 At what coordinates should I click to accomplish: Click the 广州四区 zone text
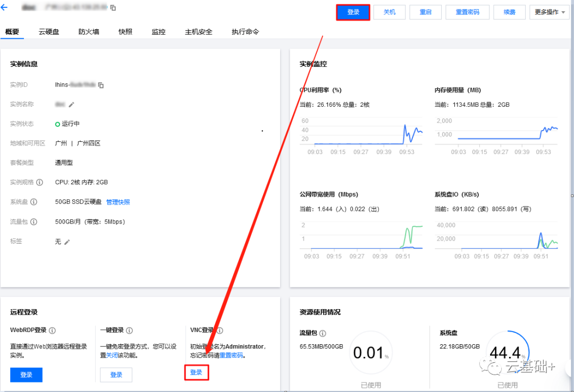[89, 143]
